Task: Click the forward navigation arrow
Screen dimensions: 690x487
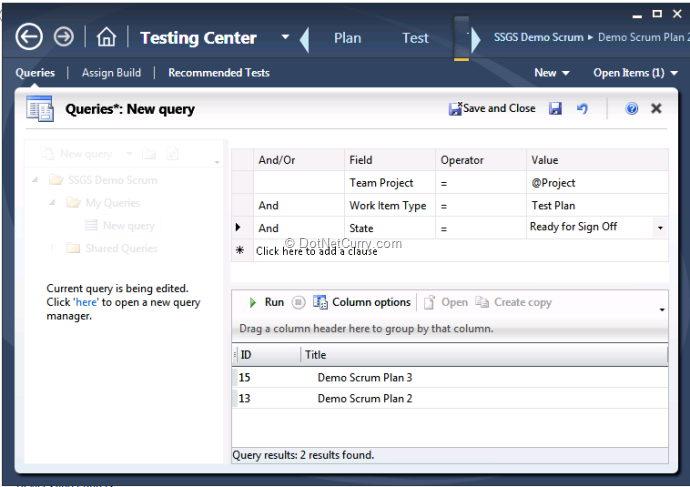Action: (x=64, y=37)
